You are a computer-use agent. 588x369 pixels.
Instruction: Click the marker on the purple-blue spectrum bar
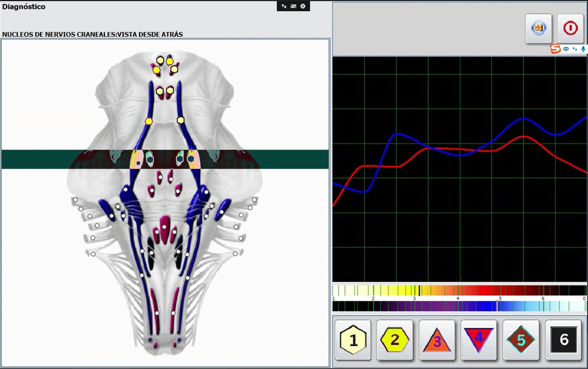(x=497, y=306)
